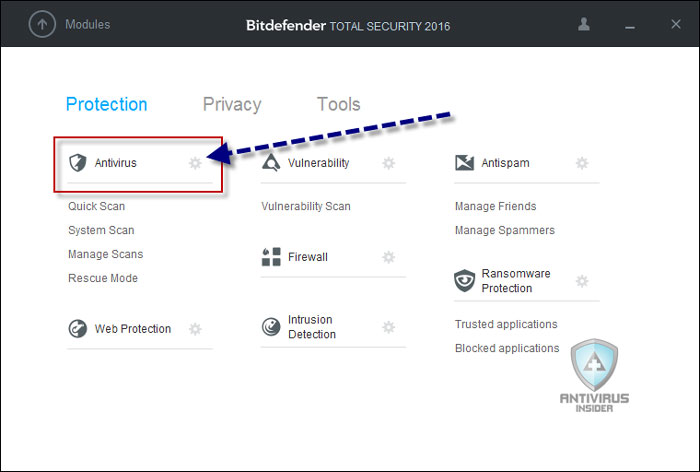Image resolution: width=700 pixels, height=472 pixels.
Task: Switch to the Privacy tab
Action: point(232,104)
